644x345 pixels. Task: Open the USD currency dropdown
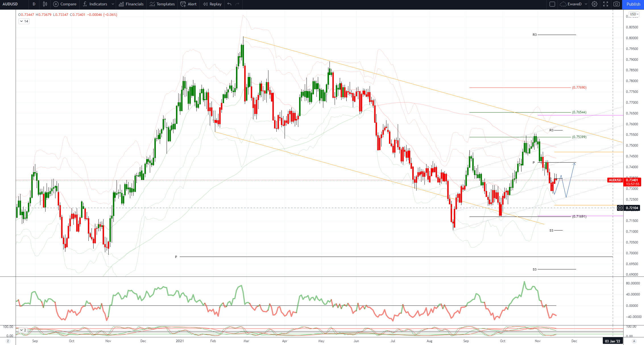click(x=634, y=14)
